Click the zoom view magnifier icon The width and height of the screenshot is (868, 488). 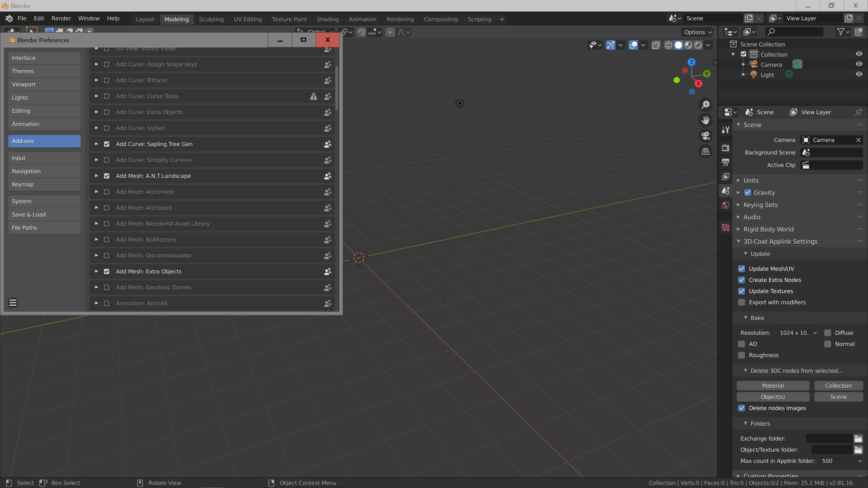pos(706,105)
